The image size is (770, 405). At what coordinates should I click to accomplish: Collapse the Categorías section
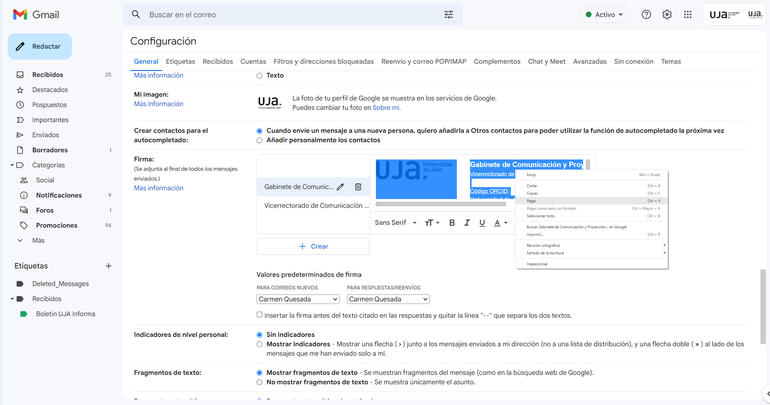pyautogui.click(x=12, y=165)
